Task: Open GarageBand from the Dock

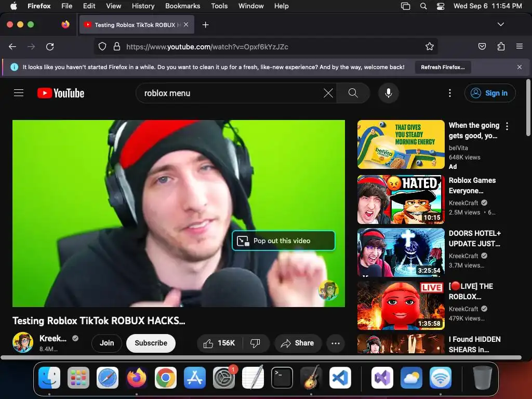Action: [x=311, y=378]
